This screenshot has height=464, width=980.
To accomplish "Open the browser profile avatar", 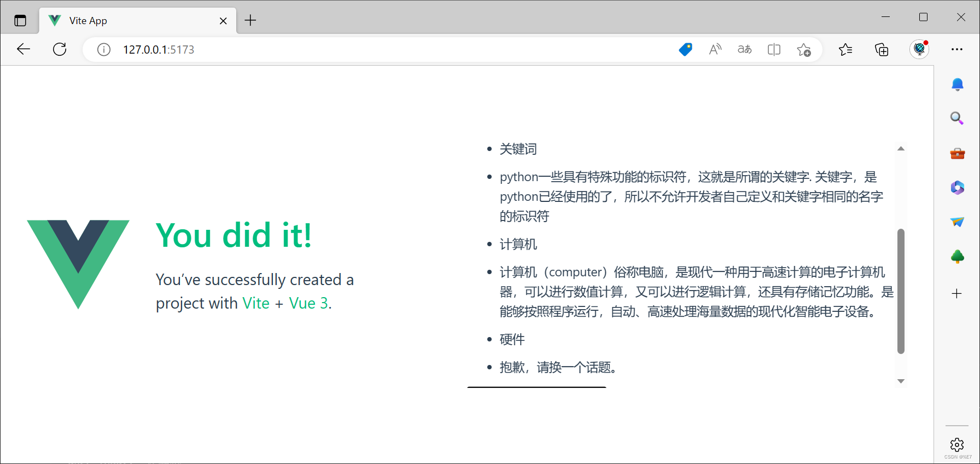I will point(919,49).
